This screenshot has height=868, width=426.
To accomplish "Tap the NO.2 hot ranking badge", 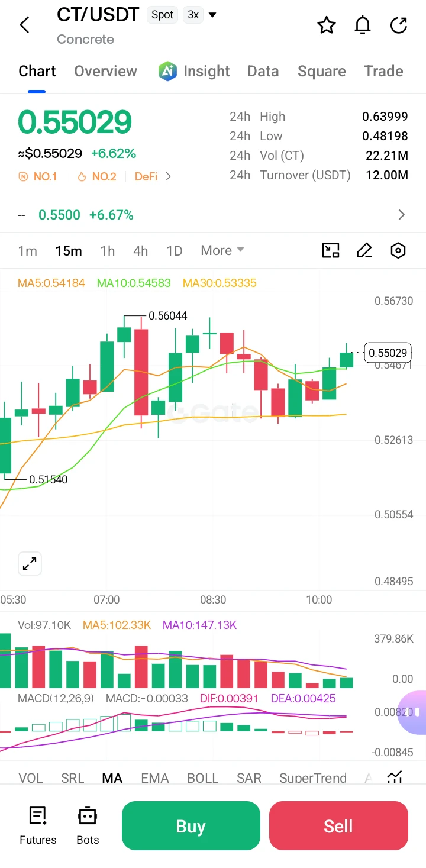I will tap(96, 176).
